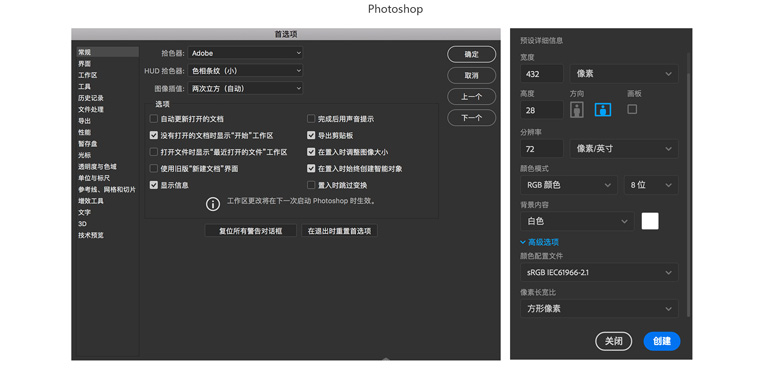Collapse the 高级选项 section
The width and height of the screenshot is (780, 368).
click(539, 242)
